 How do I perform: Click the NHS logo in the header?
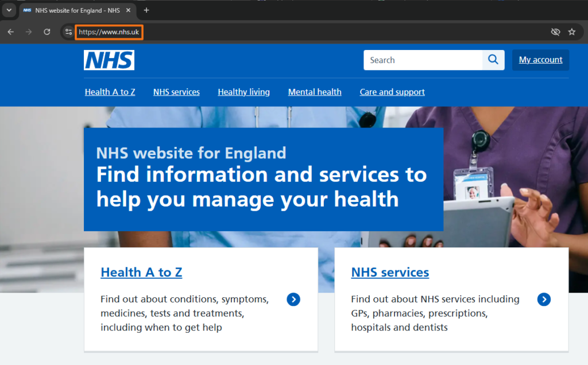click(x=109, y=60)
